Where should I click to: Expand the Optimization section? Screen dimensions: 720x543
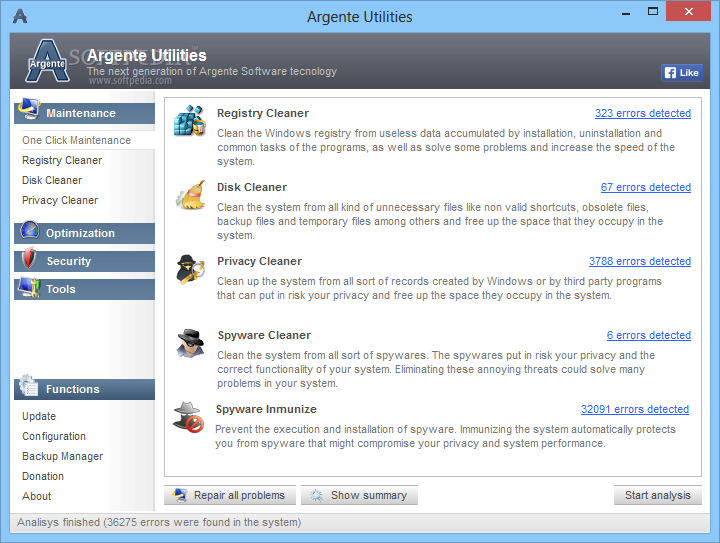[x=84, y=233]
